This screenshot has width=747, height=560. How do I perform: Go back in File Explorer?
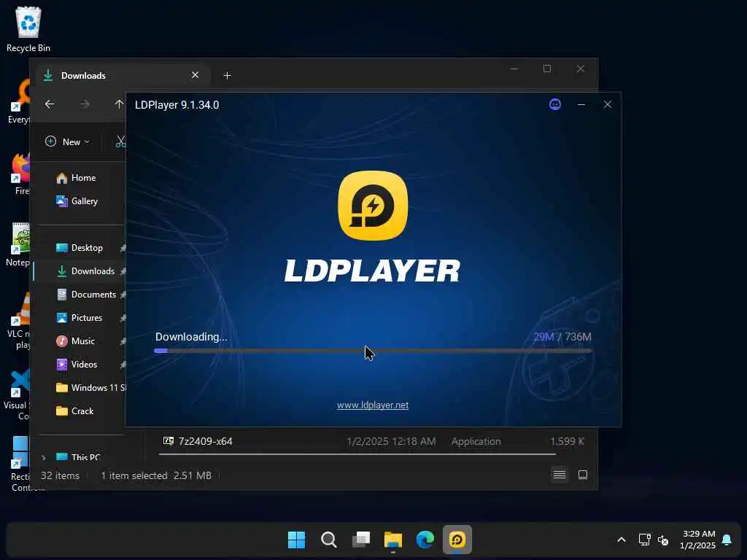tap(50, 104)
